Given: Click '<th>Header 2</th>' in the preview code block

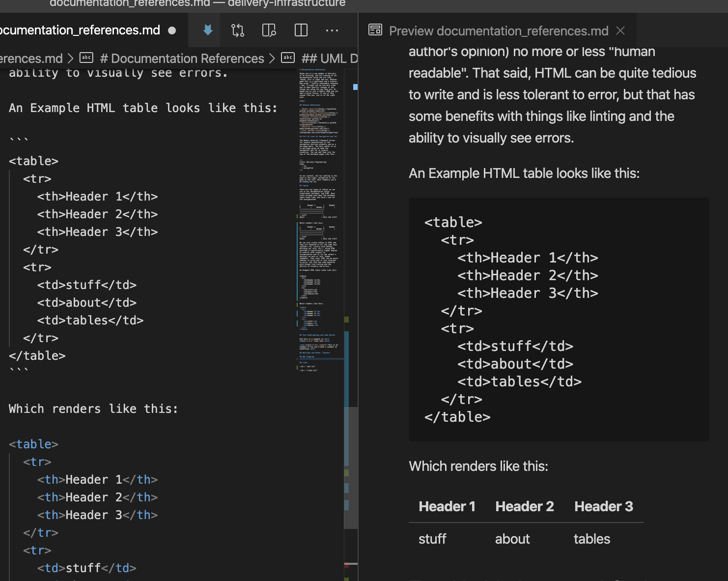Looking at the screenshot, I should click(528, 276).
